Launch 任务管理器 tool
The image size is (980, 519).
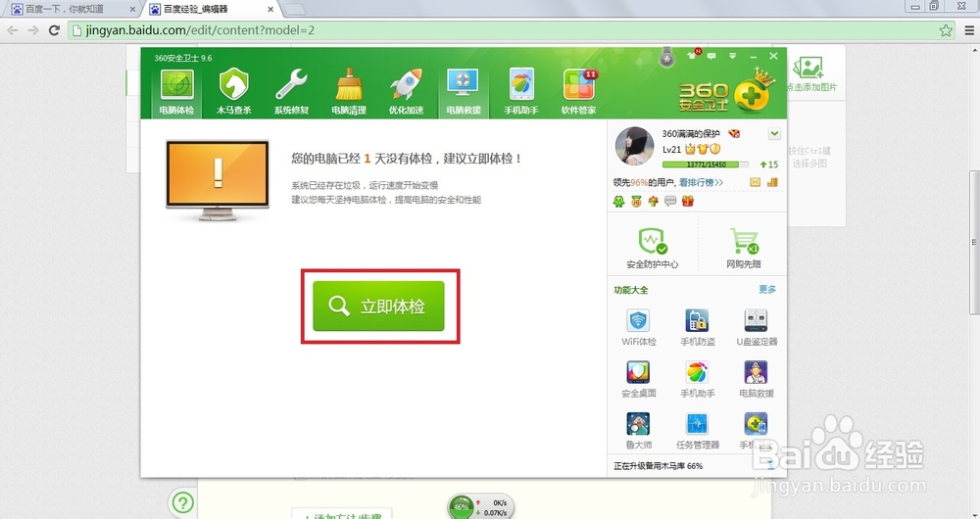(x=698, y=431)
